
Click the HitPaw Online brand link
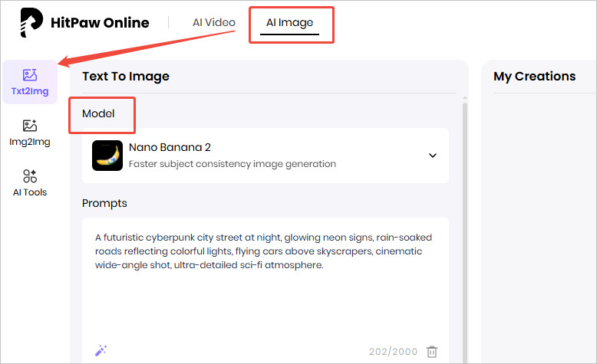[99, 23]
